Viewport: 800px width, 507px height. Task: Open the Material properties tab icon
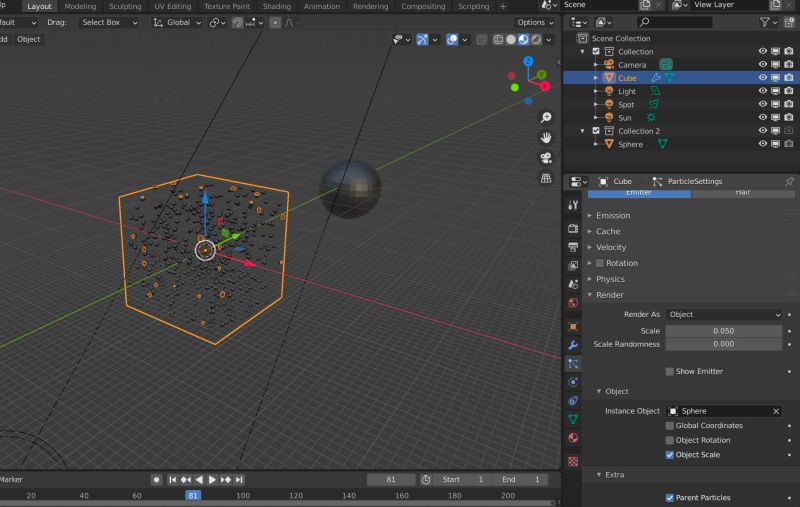point(573,438)
